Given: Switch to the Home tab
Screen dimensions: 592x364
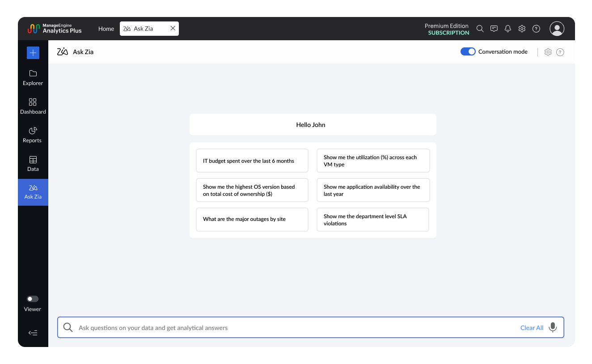Looking at the screenshot, I should point(106,29).
